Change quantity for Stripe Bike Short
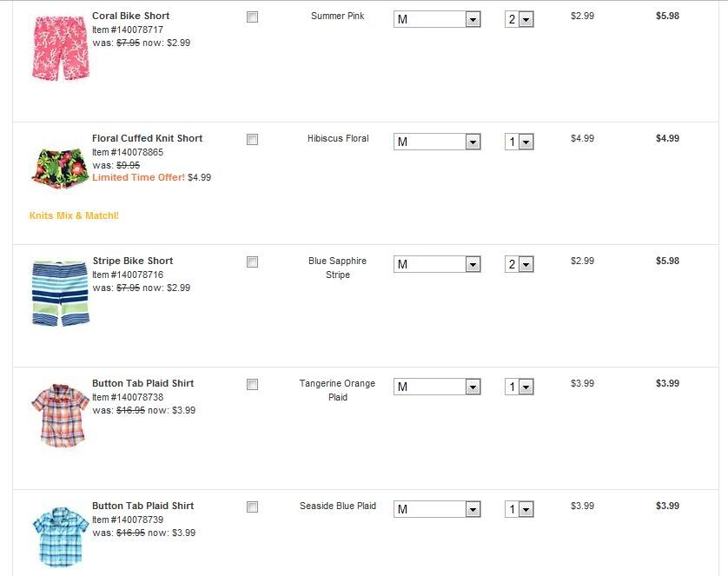 coord(520,264)
